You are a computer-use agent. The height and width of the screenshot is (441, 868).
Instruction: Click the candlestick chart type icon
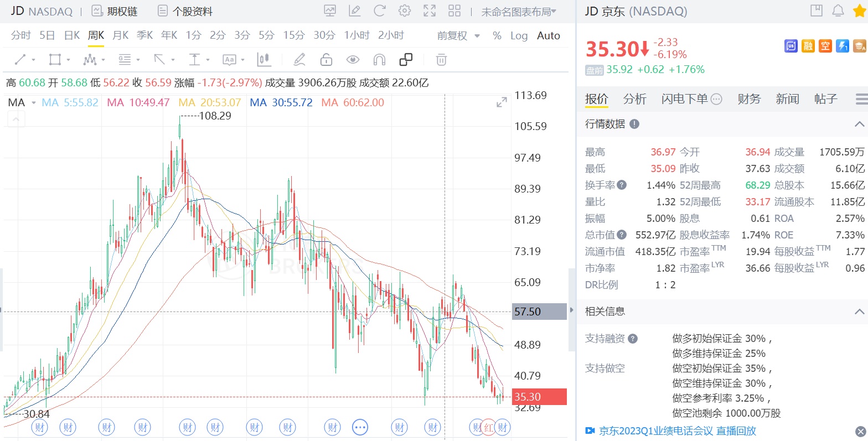pos(264,59)
